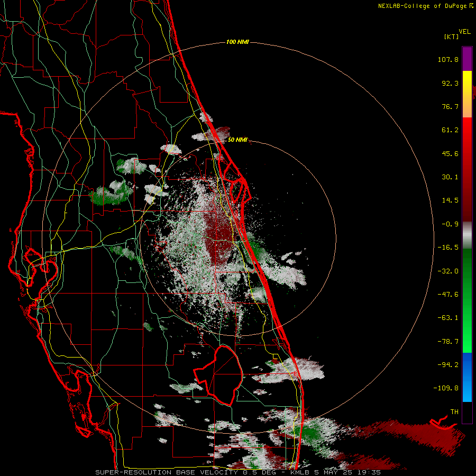
Task: Click the Super-Resolution Base Velocity caption text
Action: click(x=238, y=472)
